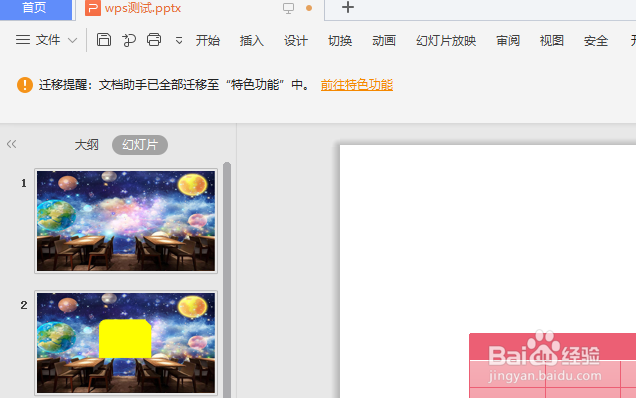This screenshot has height=398, width=636.
Task: Open the 开始 ribbon tab
Action: click(208, 41)
